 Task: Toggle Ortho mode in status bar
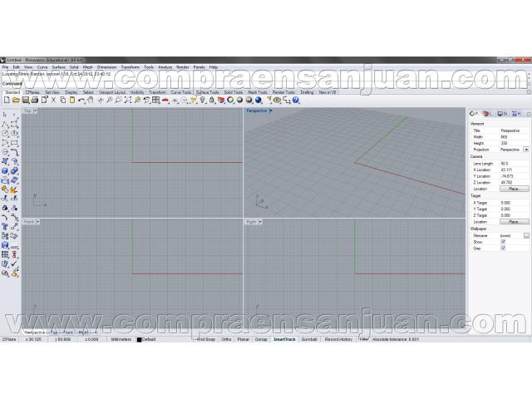(226, 339)
